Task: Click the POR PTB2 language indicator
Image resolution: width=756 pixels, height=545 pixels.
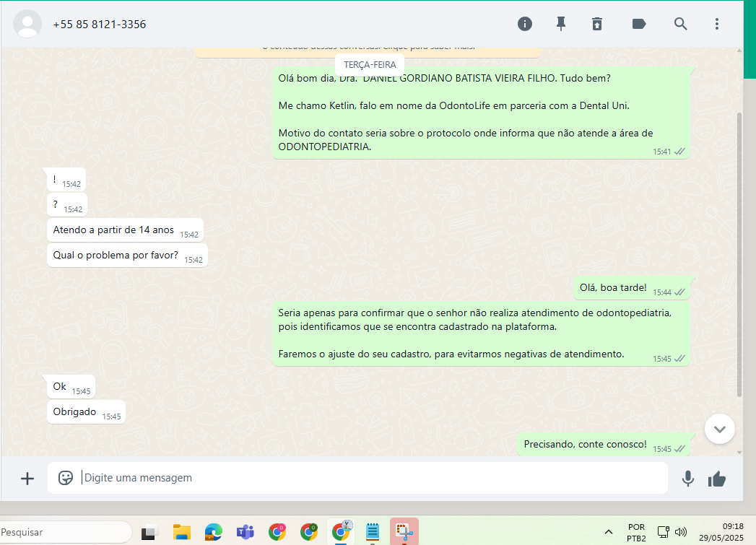Action: (636, 533)
